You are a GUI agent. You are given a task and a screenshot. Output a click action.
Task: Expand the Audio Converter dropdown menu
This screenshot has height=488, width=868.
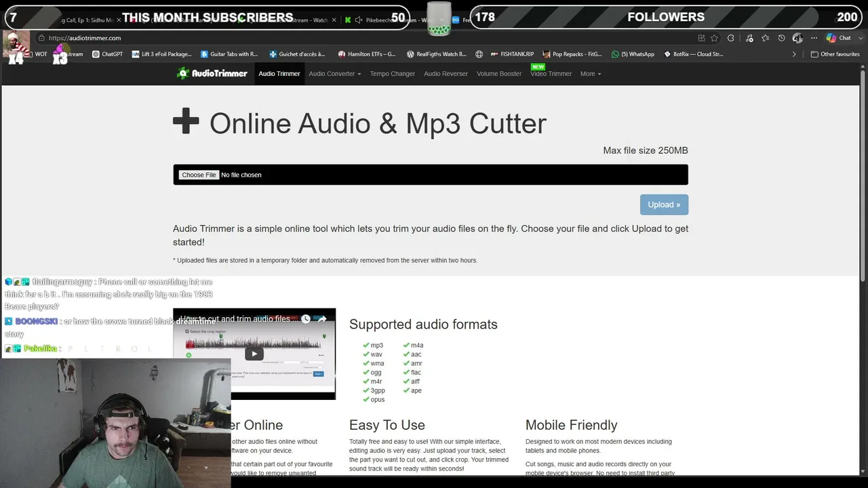[334, 74]
